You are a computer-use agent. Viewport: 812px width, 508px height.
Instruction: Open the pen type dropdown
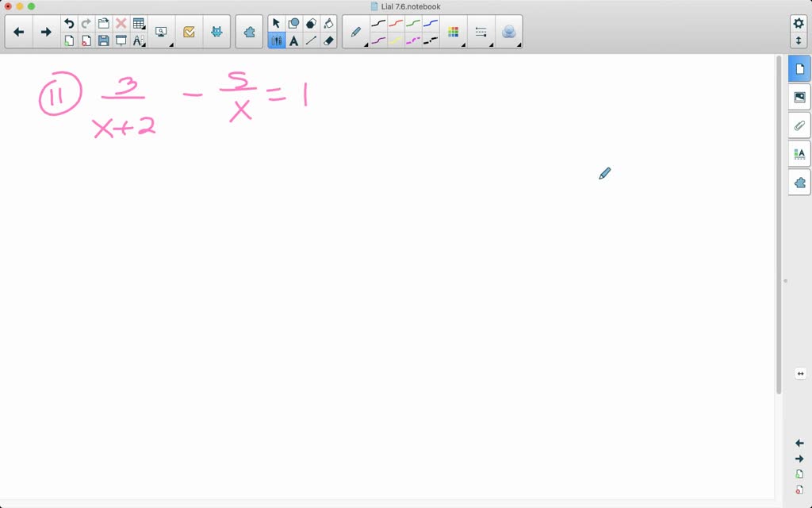tap(356, 32)
